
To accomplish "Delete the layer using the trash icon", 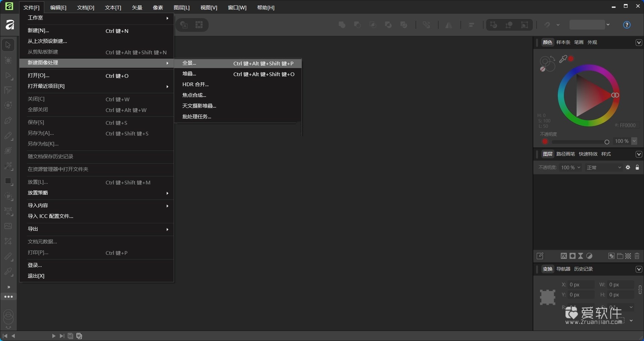I will click(x=637, y=256).
